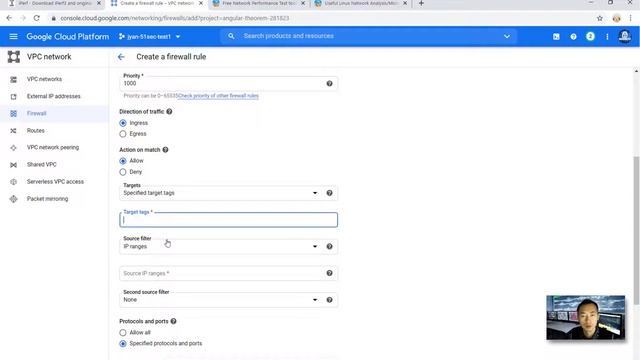Open the Google account avatar menu
The image size is (640, 360).
[x=624, y=36]
